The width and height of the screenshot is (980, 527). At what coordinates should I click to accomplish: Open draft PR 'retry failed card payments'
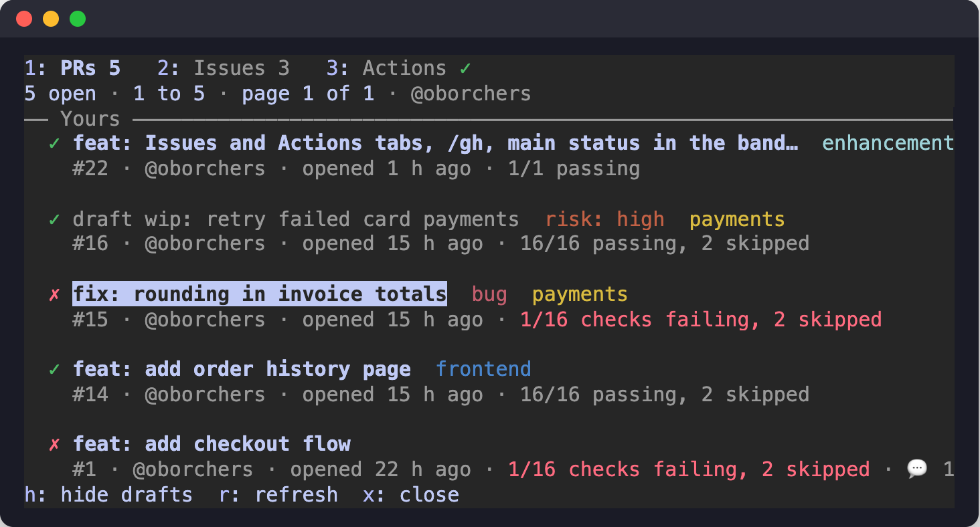click(x=296, y=219)
